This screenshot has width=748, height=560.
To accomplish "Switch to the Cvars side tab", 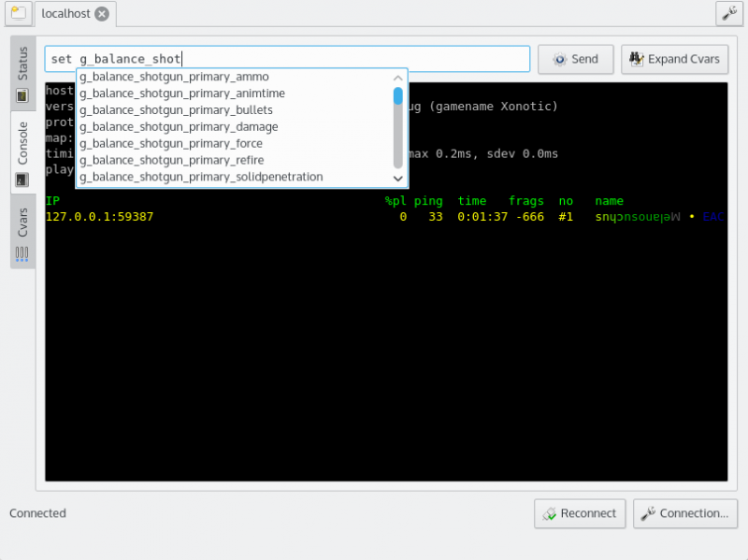I will coord(22,232).
